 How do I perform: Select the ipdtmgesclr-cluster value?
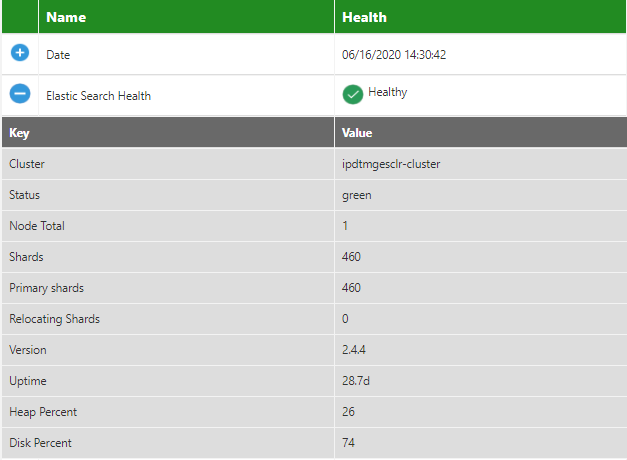coord(391,164)
